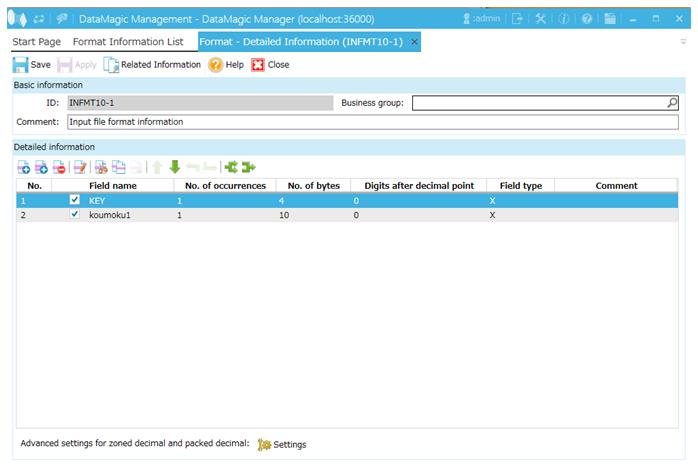Screen dimensions: 698x468
Task: Switch to Format Information List tab
Action: (128, 42)
